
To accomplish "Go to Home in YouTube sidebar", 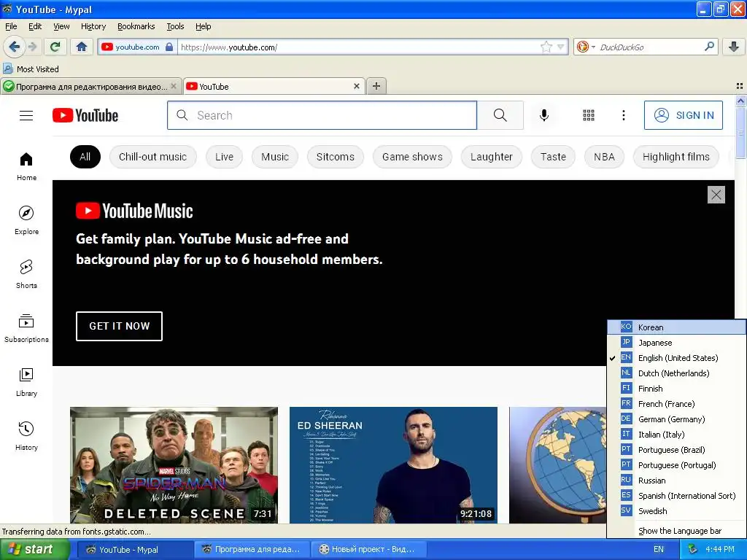I will click(26, 166).
